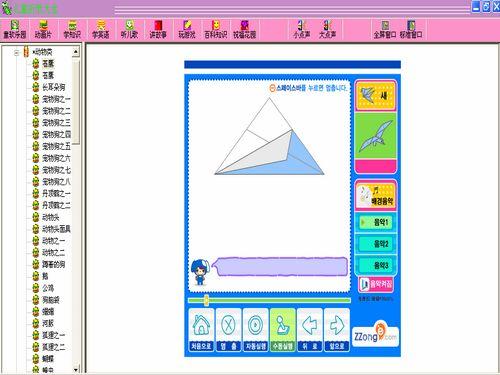Click the tree panel scroll-down arrow

coord(76,369)
